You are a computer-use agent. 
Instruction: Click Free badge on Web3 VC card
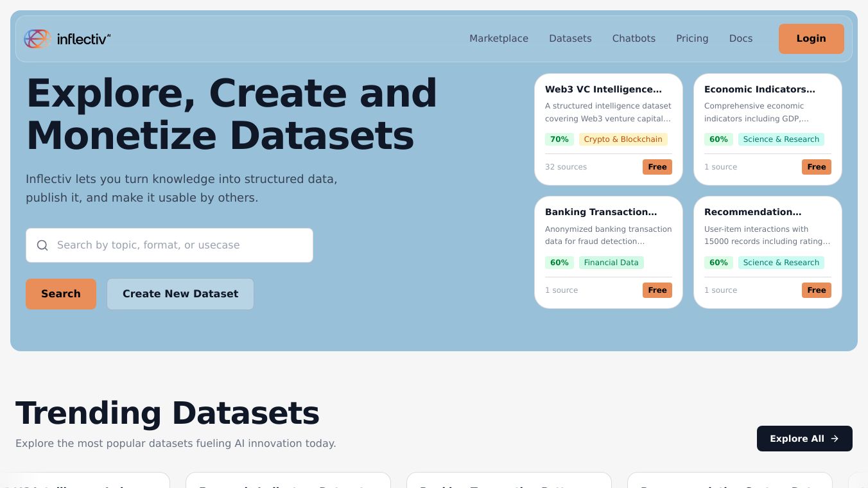click(657, 167)
